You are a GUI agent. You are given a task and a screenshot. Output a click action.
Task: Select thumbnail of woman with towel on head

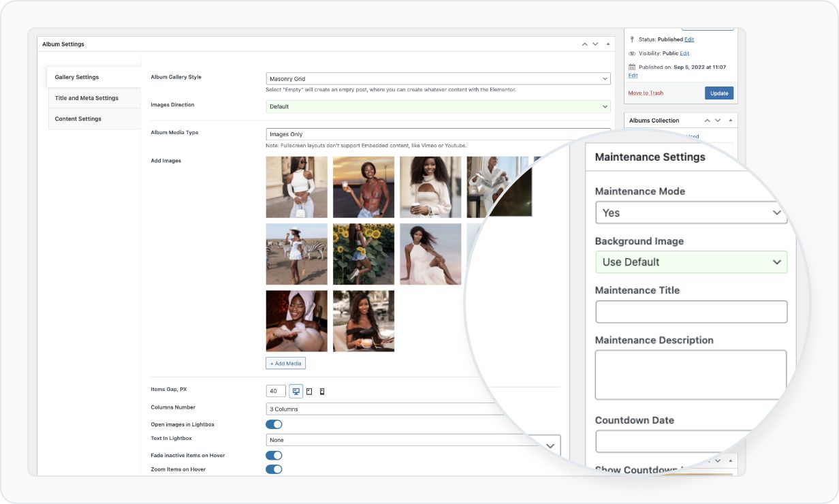[x=296, y=321]
